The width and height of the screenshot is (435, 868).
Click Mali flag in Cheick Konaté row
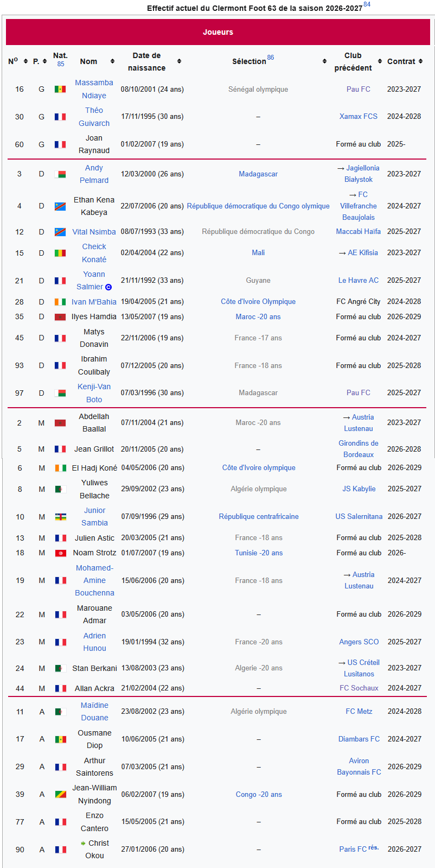point(60,253)
